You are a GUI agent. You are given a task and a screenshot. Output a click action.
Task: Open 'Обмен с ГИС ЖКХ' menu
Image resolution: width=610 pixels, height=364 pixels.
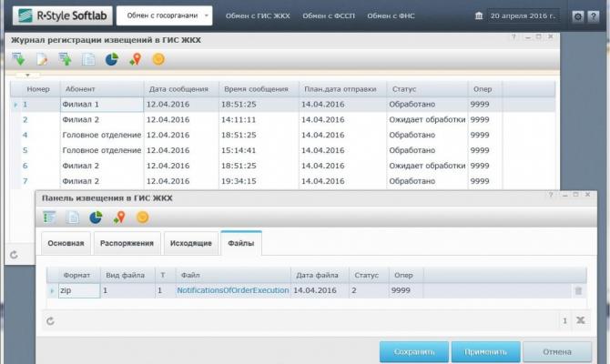(258, 16)
